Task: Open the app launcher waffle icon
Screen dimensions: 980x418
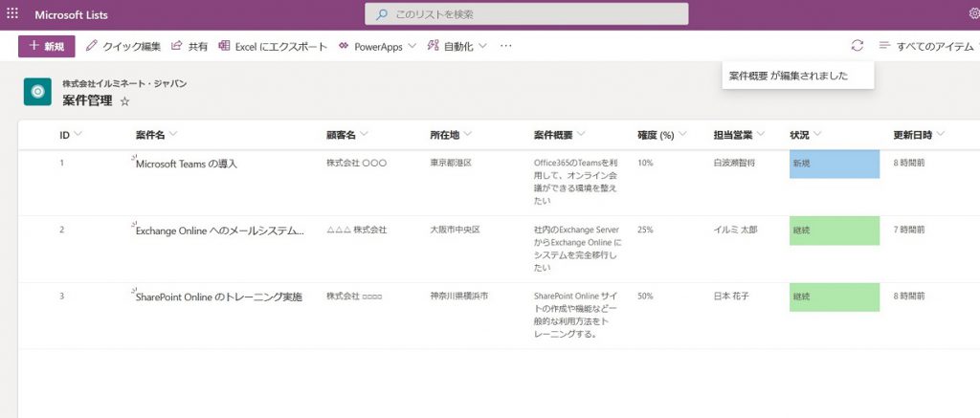Action: coord(12,13)
